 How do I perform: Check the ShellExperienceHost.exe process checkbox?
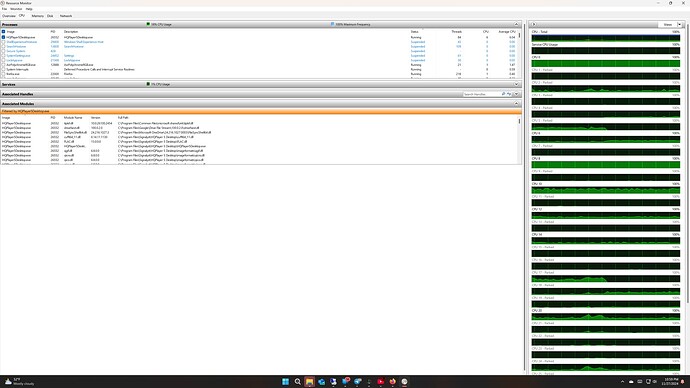[4, 42]
